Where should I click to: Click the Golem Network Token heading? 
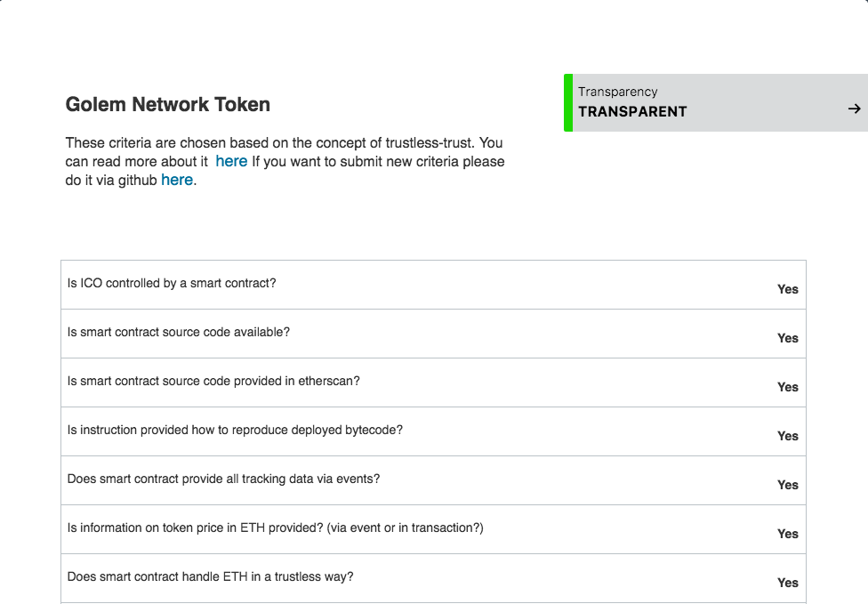tap(167, 104)
